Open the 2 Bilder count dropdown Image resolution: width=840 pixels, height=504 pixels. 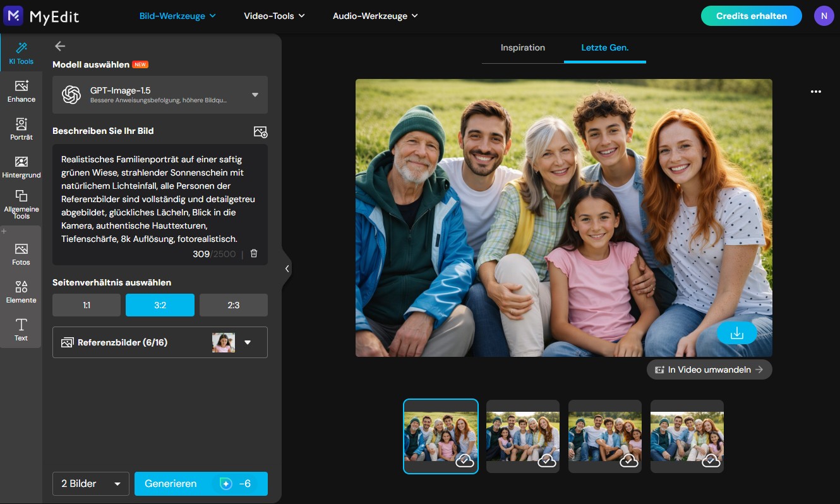point(90,483)
